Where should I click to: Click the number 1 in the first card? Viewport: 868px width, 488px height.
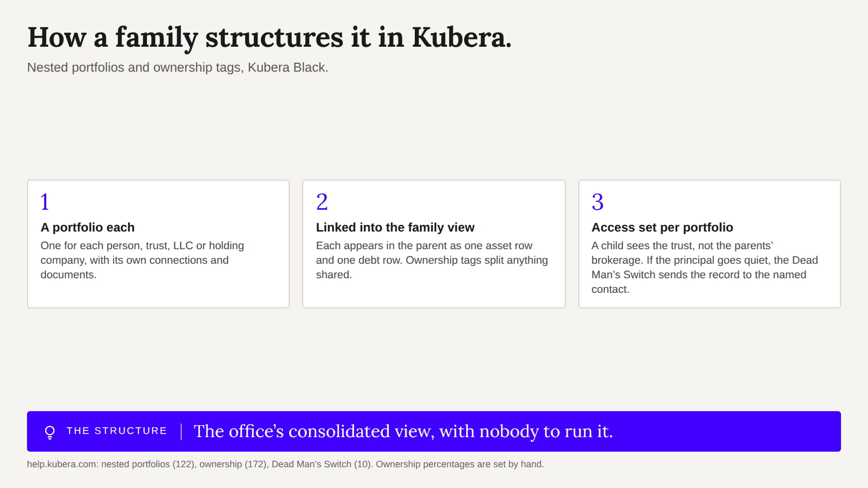pyautogui.click(x=45, y=202)
